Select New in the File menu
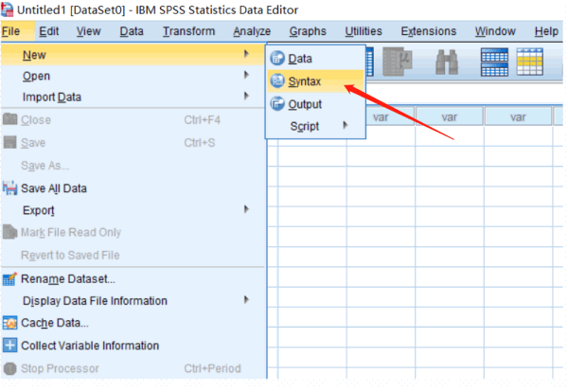 [133, 55]
